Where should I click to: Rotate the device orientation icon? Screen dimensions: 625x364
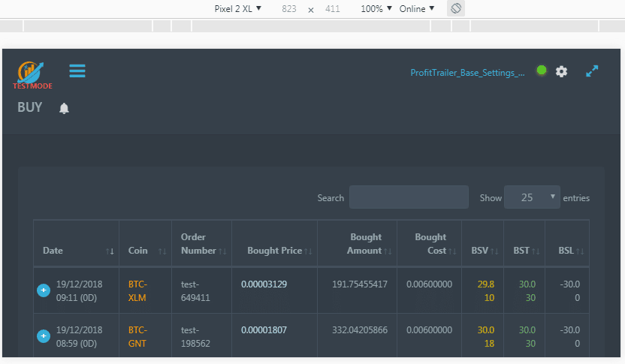tap(456, 9)
